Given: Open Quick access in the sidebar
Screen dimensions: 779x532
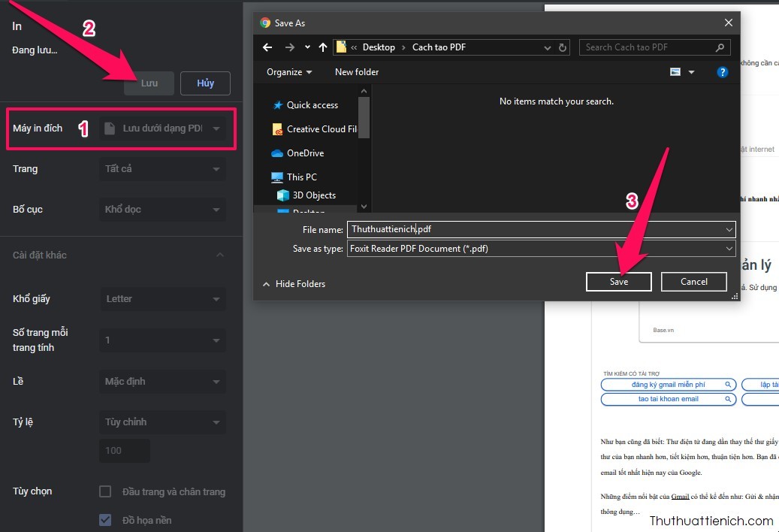Looking at the screenshot, I should (x=312, y=105).
